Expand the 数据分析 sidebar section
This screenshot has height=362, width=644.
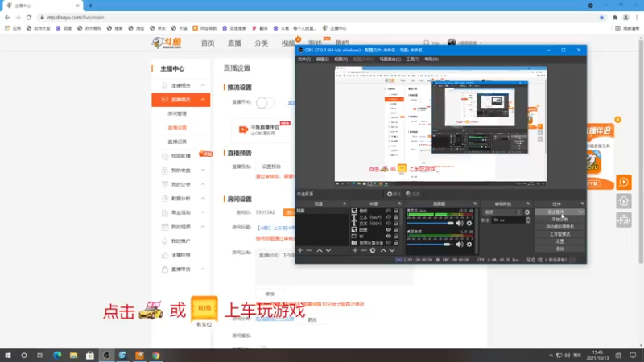(x=203, y=198)
